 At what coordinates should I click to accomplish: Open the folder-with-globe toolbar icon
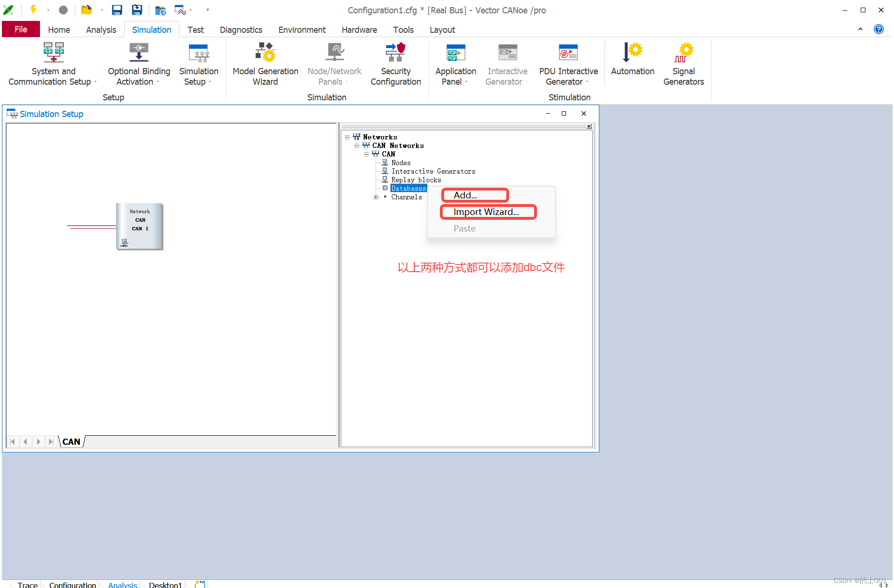(x=160, y=10)
